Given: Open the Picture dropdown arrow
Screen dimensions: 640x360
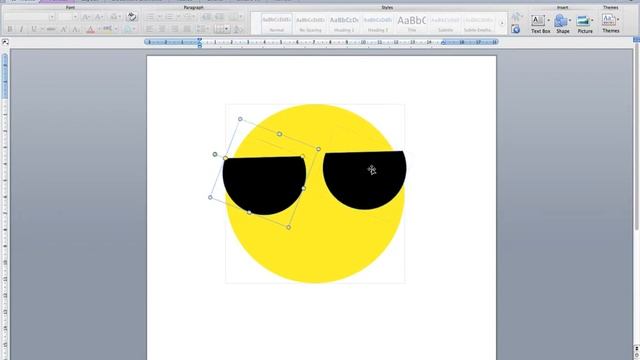Looking at the screenshot, I should coord(592,20).
